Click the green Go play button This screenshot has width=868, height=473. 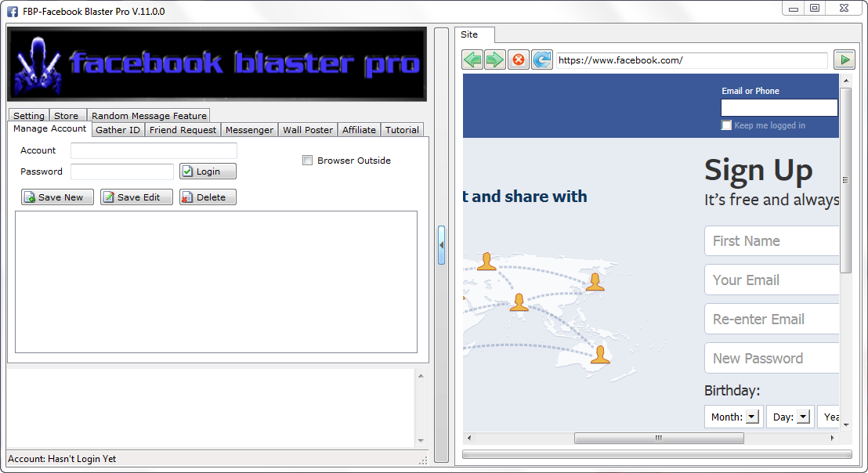click(844, 60)
